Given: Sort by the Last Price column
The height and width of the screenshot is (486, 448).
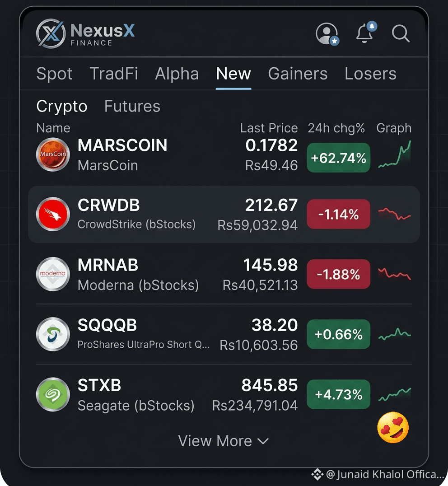Looking at the screenshot, I should click(269, 128).
